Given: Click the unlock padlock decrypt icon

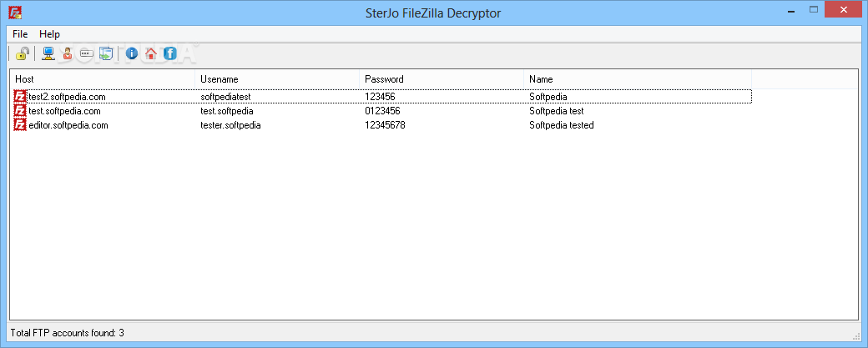Looking at the screenshot, I should click(23, 53).
